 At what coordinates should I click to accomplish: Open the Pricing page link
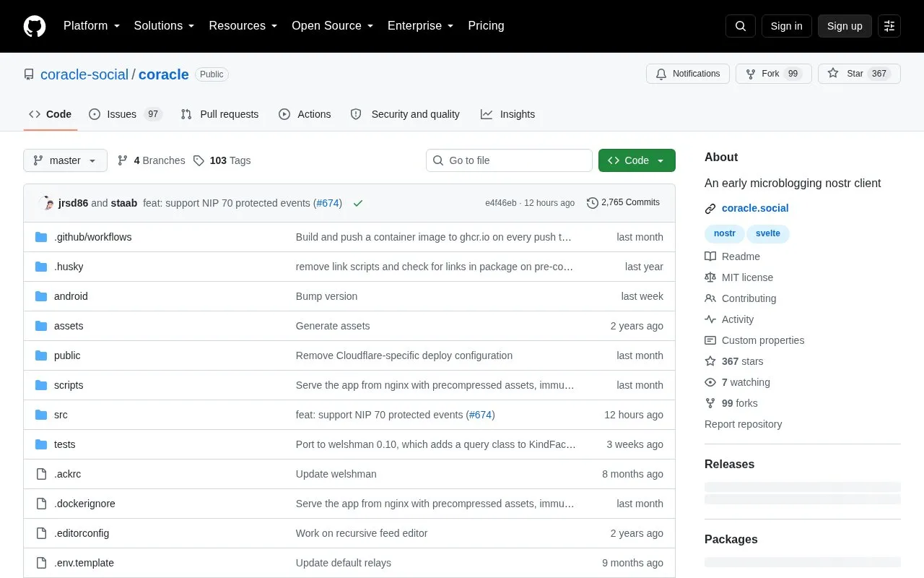(486, 26)
